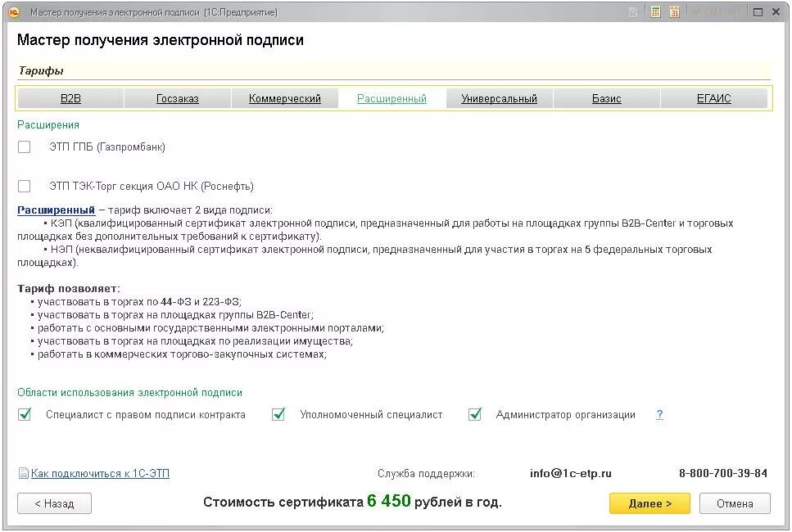The width and height of the screenshot is (792, 532).
Task: Uncheck Уполномоченный специалист checkbox
Action: click(x=278, y=414)
